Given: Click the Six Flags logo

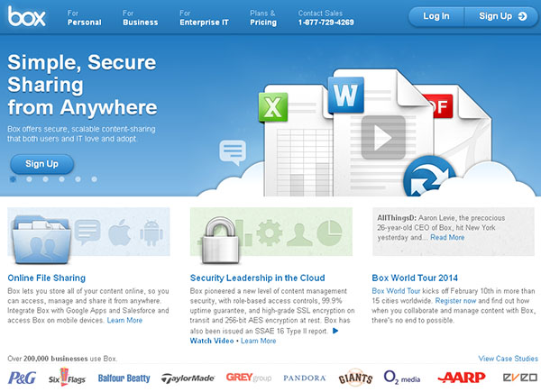Looking at the screenshot, I should [67, 378].
